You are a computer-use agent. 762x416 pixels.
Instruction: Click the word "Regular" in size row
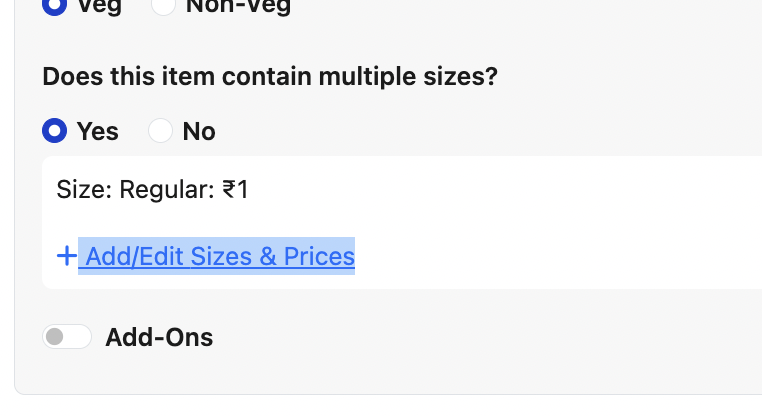click(x=165, y=189)
